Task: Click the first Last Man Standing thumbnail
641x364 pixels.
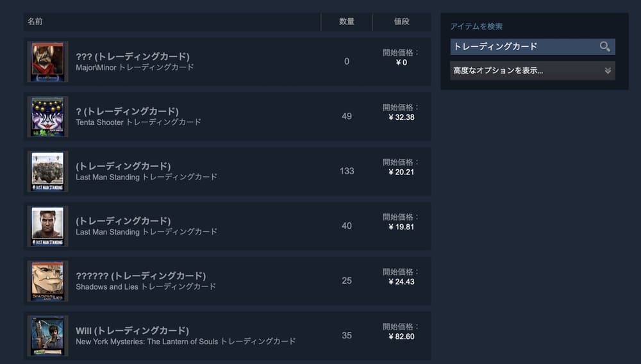Action: [x=47, y=171]
